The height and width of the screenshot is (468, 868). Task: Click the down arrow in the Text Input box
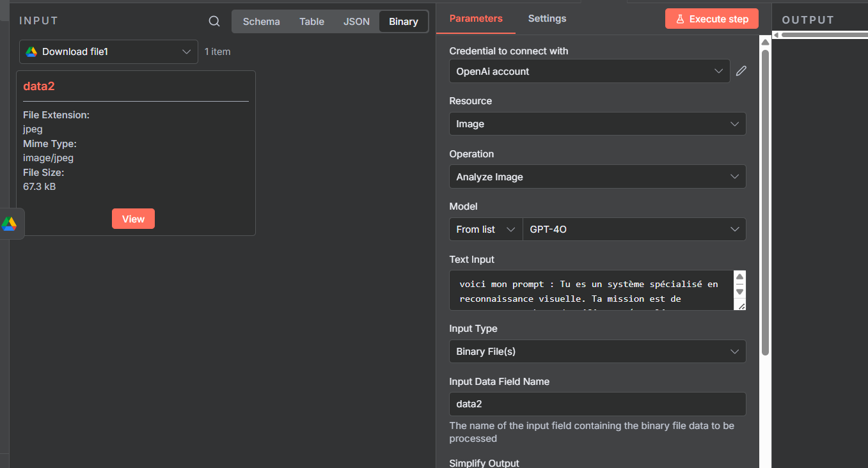coord(739,292)
